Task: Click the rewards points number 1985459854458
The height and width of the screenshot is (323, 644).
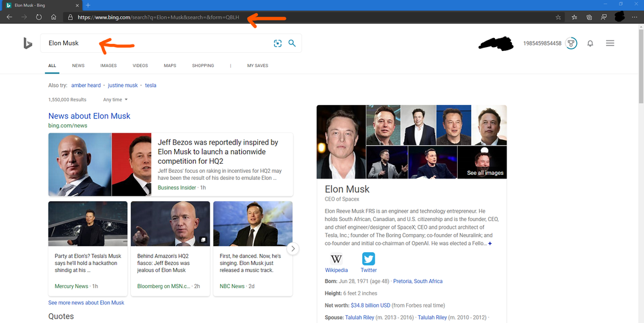Action: pos(542,43)
